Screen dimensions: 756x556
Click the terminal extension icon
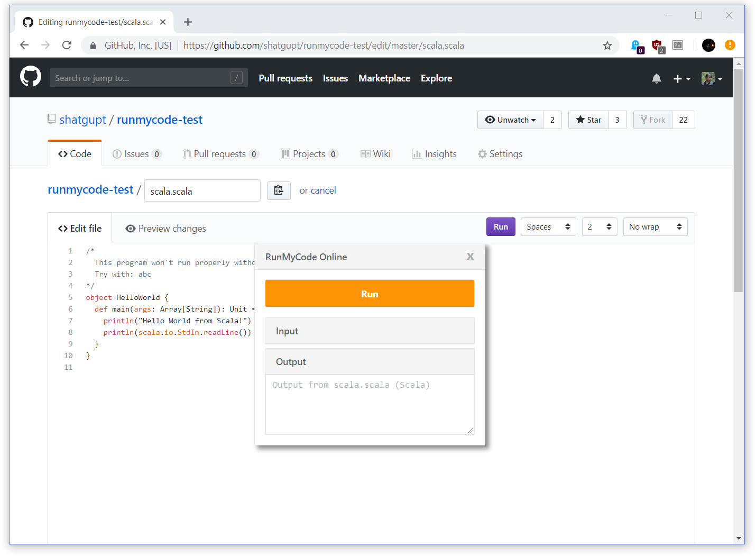(678, 45)
